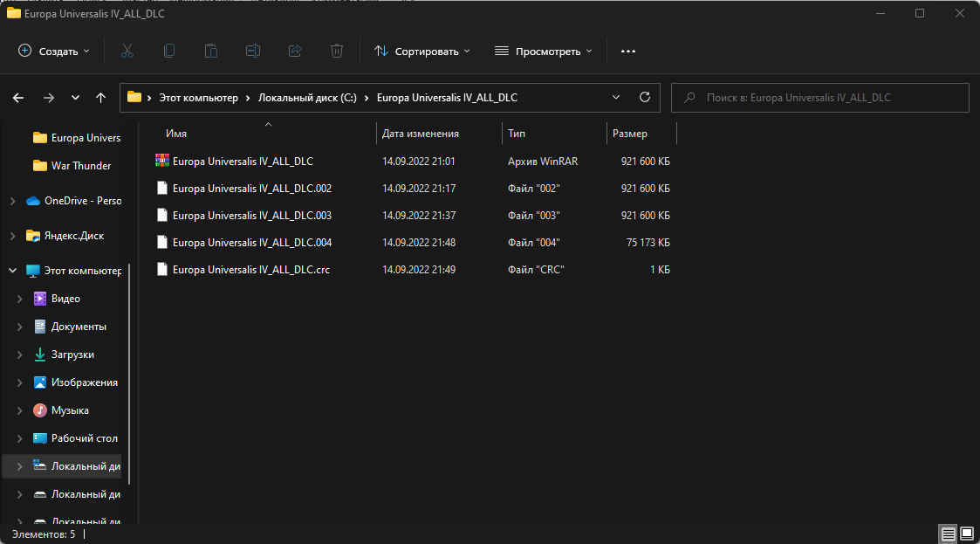Click the search magnifier icon

tap(689, 98)
